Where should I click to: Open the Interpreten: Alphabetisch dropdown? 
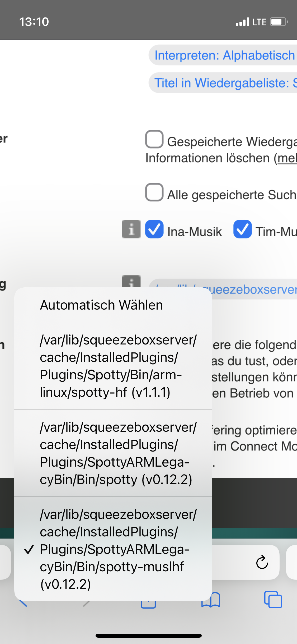(x=224, y=55)
